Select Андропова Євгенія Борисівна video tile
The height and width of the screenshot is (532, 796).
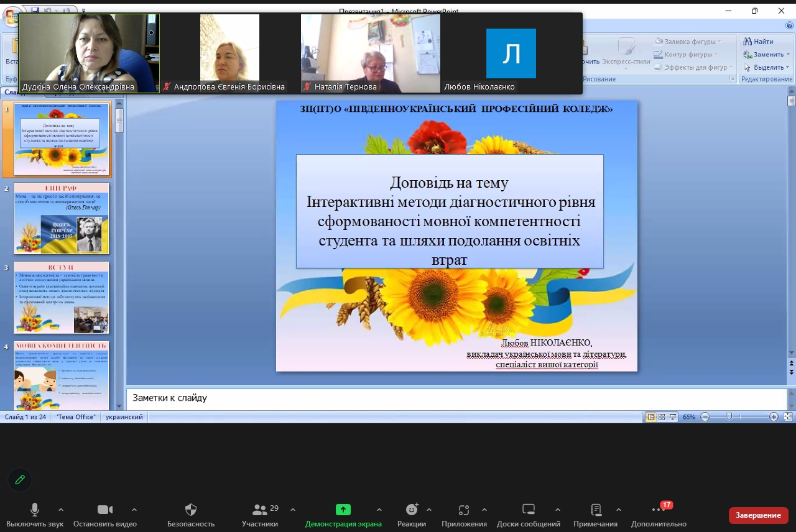point(230,54)
